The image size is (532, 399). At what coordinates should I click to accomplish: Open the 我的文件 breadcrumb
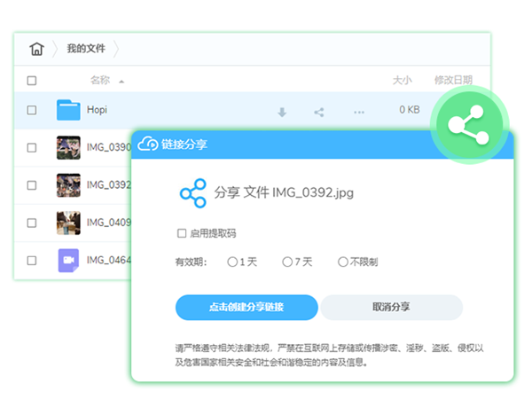(x=86, y=49)
